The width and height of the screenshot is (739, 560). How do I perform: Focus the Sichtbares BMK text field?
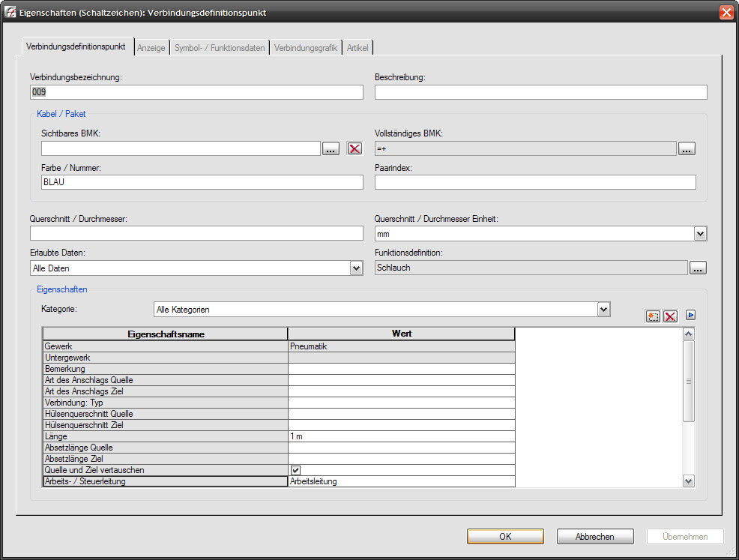(x=181, y=148)
